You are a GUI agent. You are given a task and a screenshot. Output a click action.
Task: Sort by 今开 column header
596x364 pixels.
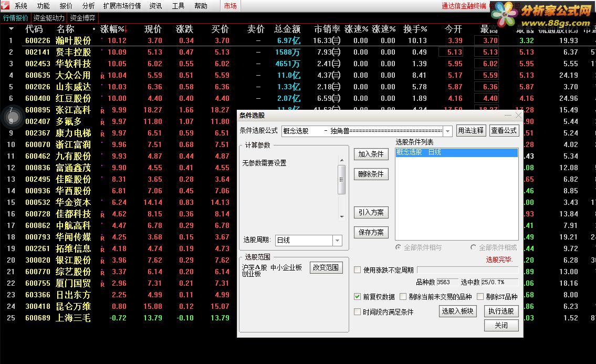point(454,29)
